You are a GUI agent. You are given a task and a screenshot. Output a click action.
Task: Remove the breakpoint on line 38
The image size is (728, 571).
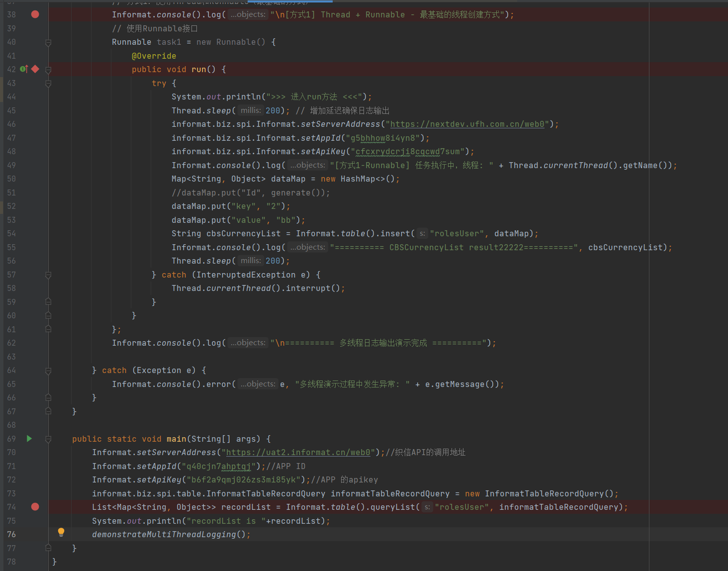pyautogui.click(x=34, y=14)
